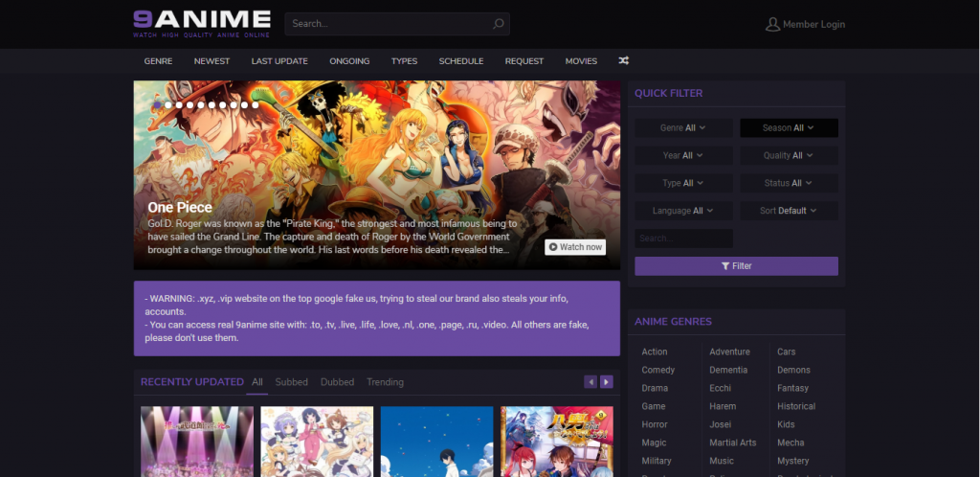Click the Quick Filter search field
Screen dimensions: 980x477
click(x=683, y=238)
